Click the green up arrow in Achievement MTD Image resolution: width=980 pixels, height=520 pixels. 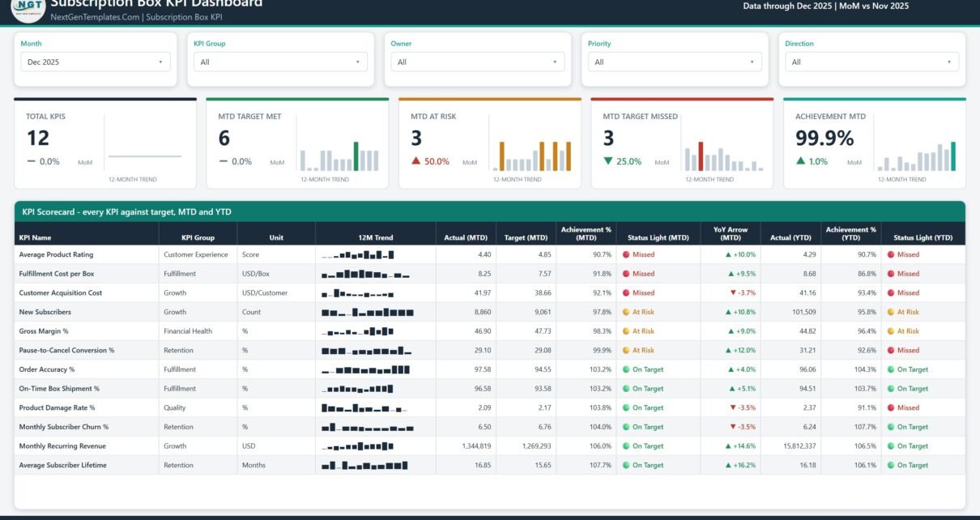(x=801, y=161)
